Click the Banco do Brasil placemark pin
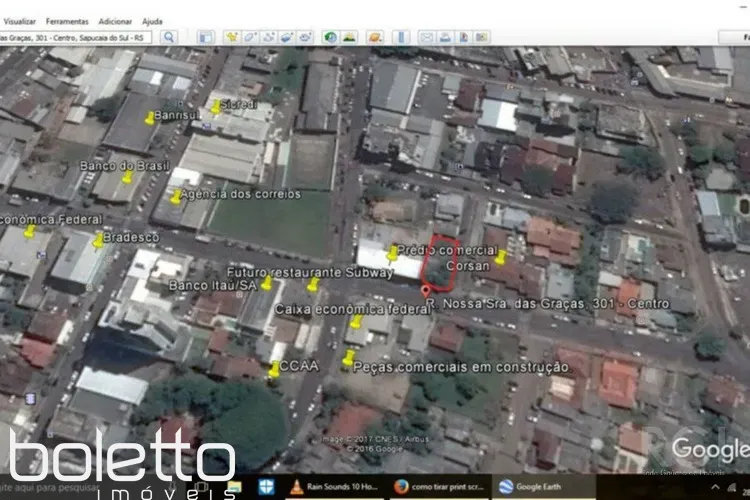This screenshot has width=750, height=500. (127, 178)
